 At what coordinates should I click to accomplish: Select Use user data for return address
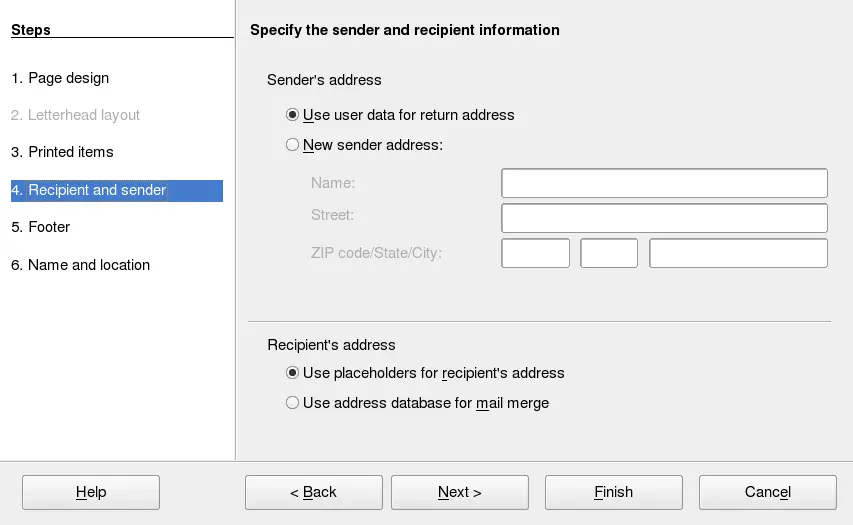coord(293,115)
